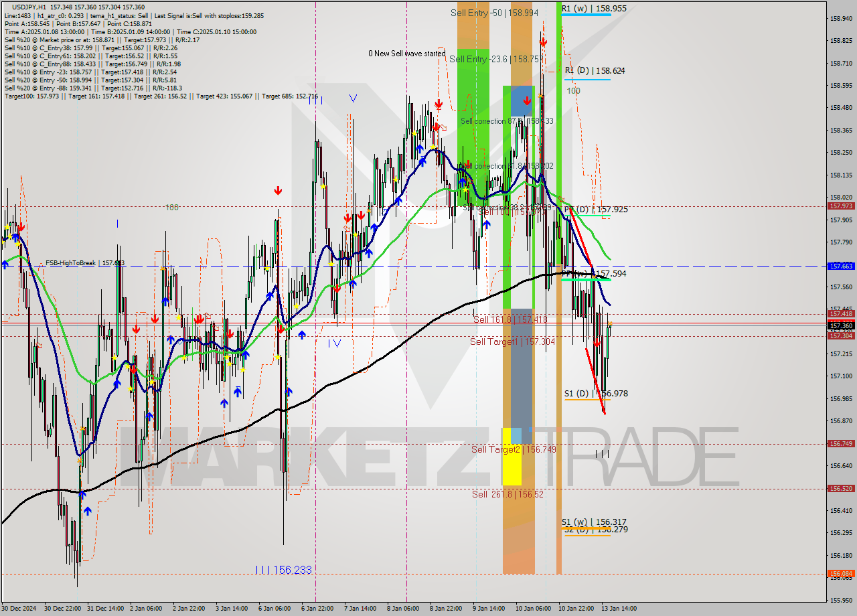Image resolution: width=857 pixels, height=616 pixels.
Task: Click the '10 Jan 06:00' time axis label
Action: (532, 609)
